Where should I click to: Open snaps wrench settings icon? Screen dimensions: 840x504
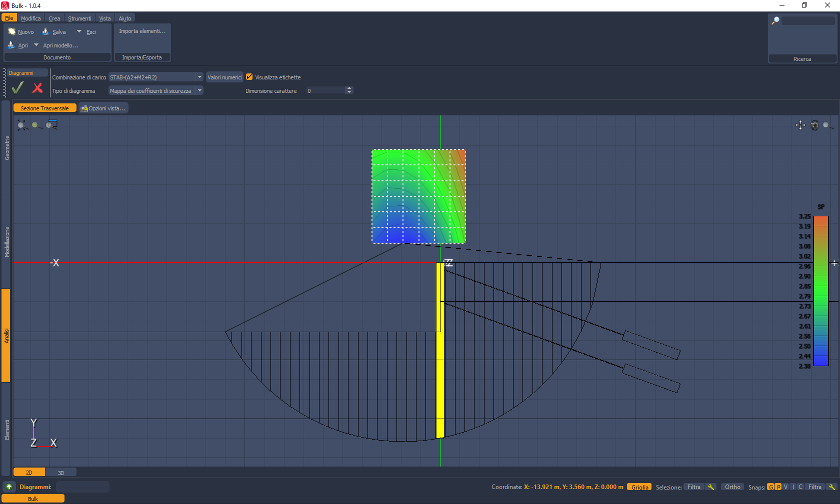[x=831, y=487]
